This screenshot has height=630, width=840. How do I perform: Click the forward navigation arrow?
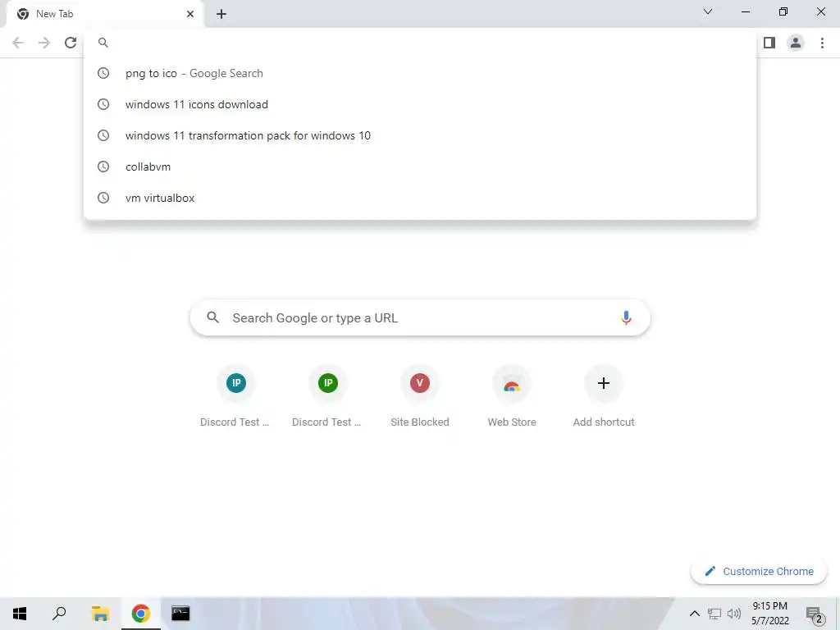(44, 43)
